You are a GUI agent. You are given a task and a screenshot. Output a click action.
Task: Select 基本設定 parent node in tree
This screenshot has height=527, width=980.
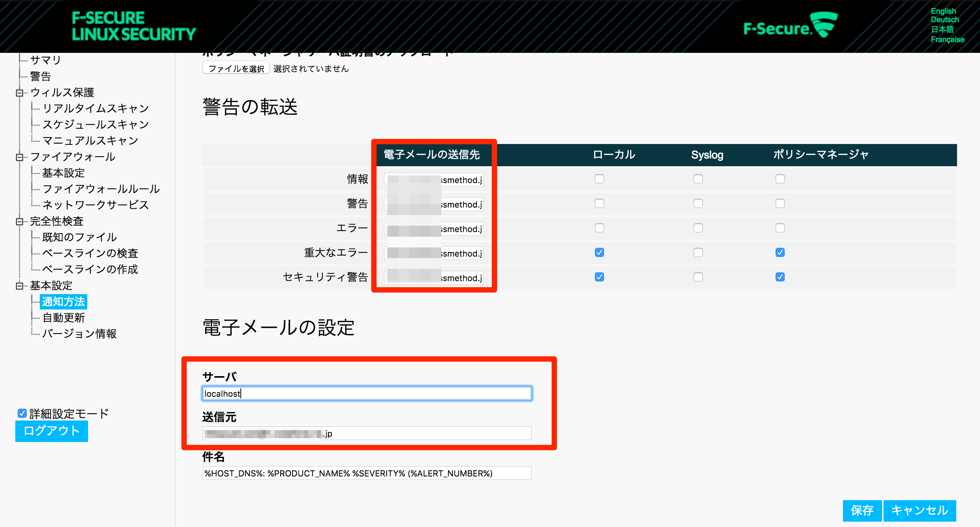pos(51,285)
